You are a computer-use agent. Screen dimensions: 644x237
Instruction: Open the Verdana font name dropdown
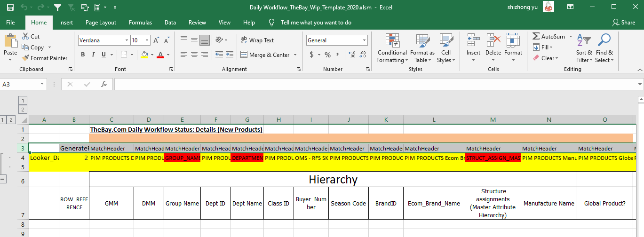point(126,40)
